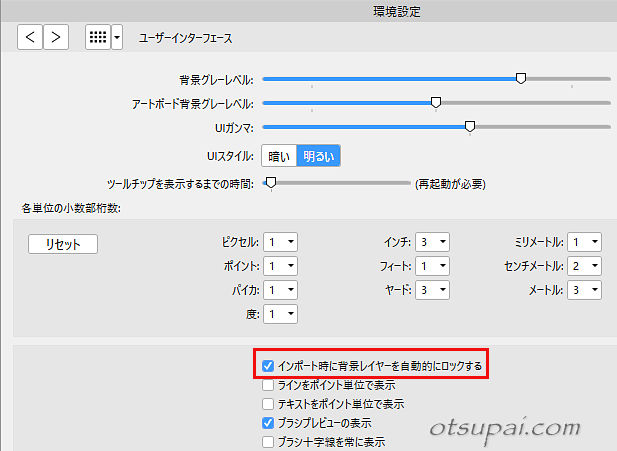Expand the arrow beside the grid icon
This screenshot has height=451, width=617.
tap(118, 38)
